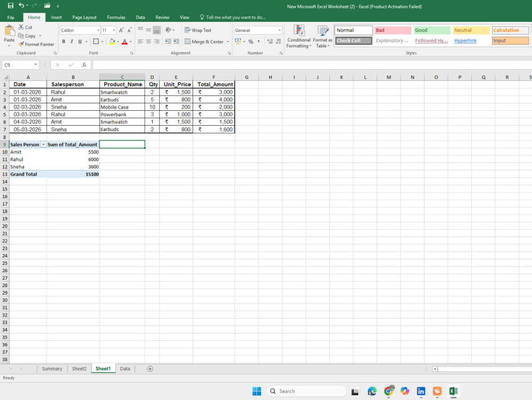The image size is (532, 400).
Task: Apply the Check Cell style
Action: pyautogui.click(x=354, y=40)
